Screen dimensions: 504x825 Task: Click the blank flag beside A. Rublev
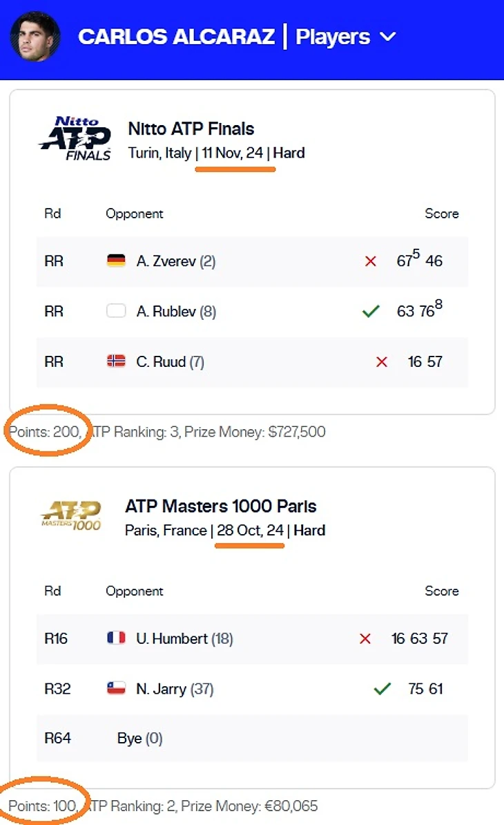click(x=116, y=312)
